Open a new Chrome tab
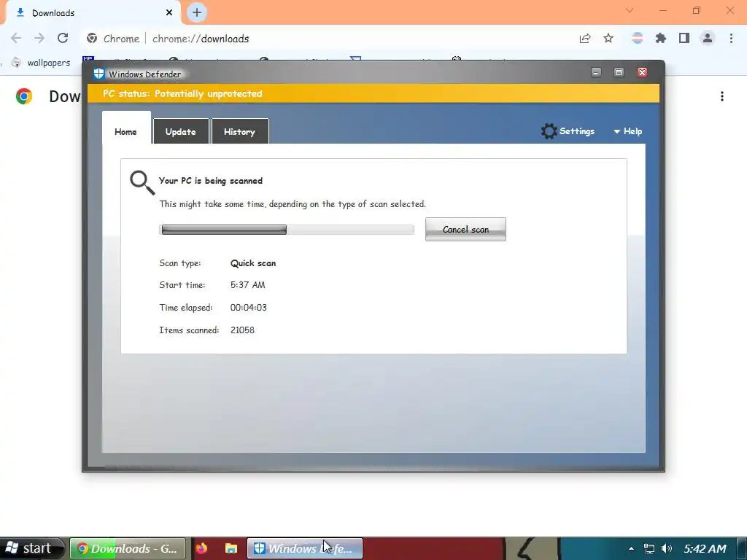 point(197,13)
